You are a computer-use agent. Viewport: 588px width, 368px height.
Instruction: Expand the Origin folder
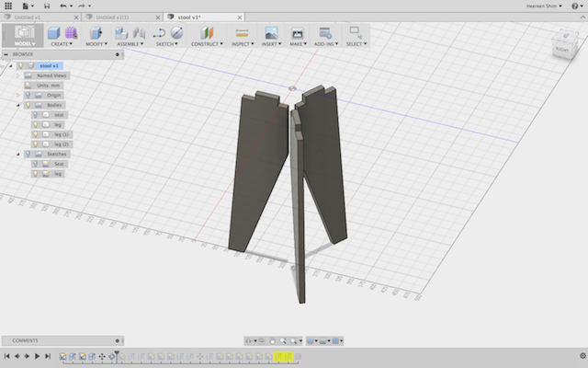(17, 95)
